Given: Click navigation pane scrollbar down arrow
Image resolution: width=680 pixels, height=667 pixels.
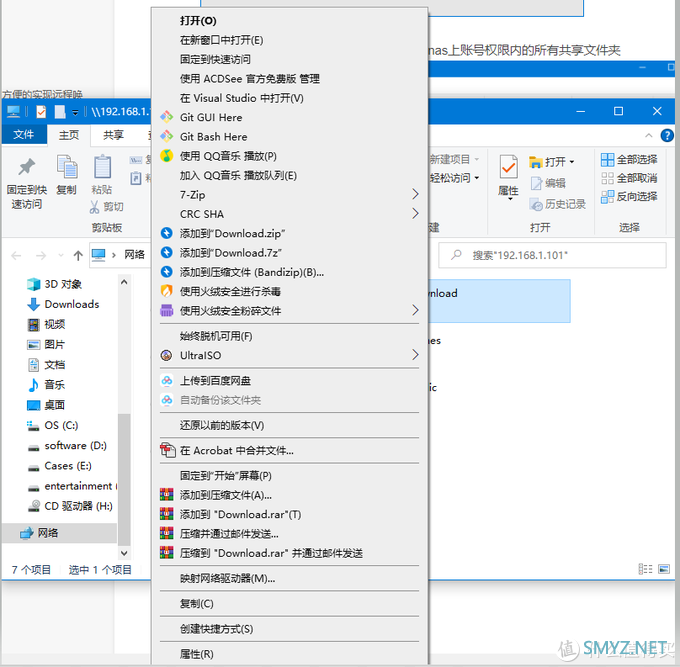Looking at the screenshot, I should [x=124, y=553].
